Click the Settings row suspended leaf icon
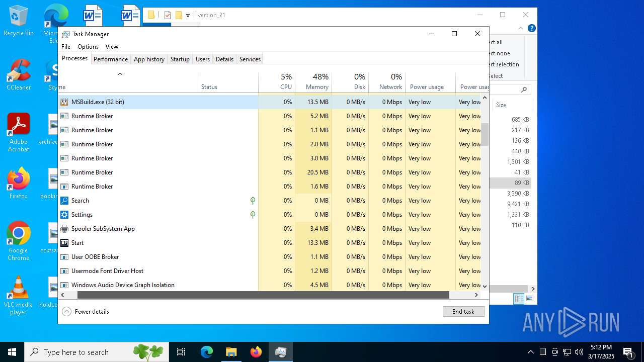The height and width of the screenshot is (362, 644). [x=253, y=215]
